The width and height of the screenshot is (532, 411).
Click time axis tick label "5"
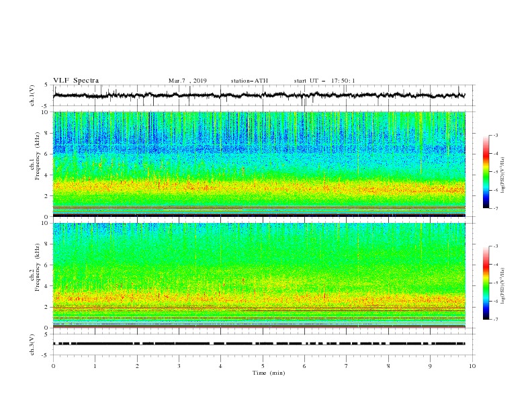[263, 366]
